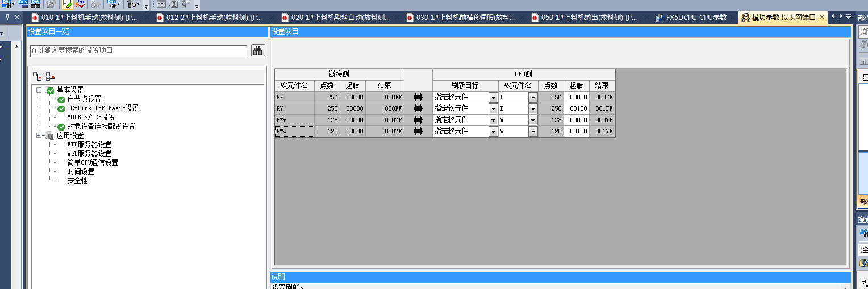Open RWw row CPU 软元件名 dropdown
This screenshot has height=289, width=868.
point(533,131)
